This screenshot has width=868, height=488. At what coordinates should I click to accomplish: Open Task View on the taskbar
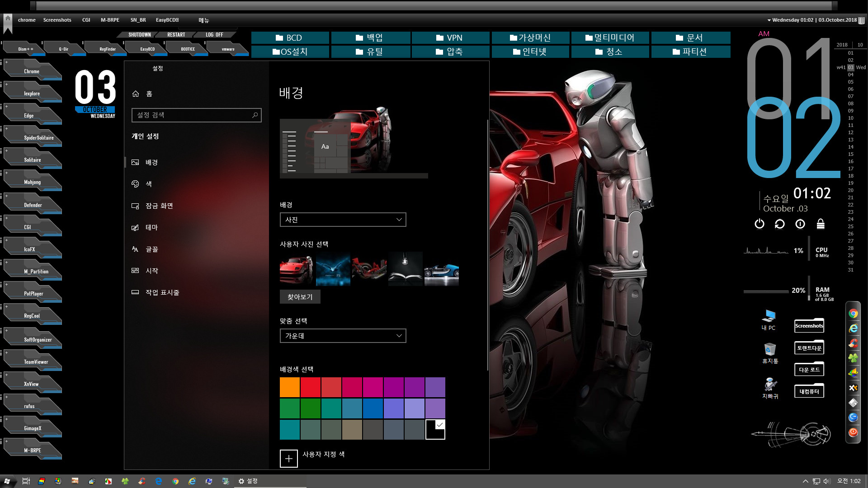[26, 481]
